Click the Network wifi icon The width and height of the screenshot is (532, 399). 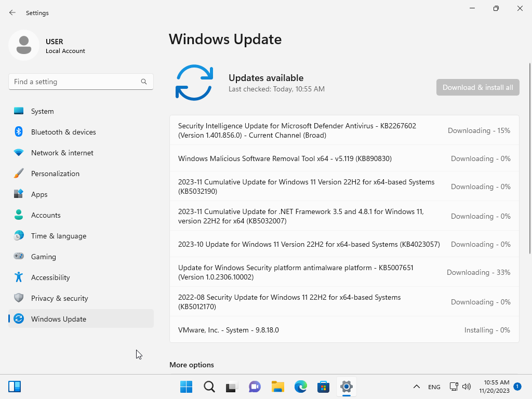[x=19, y=152]
